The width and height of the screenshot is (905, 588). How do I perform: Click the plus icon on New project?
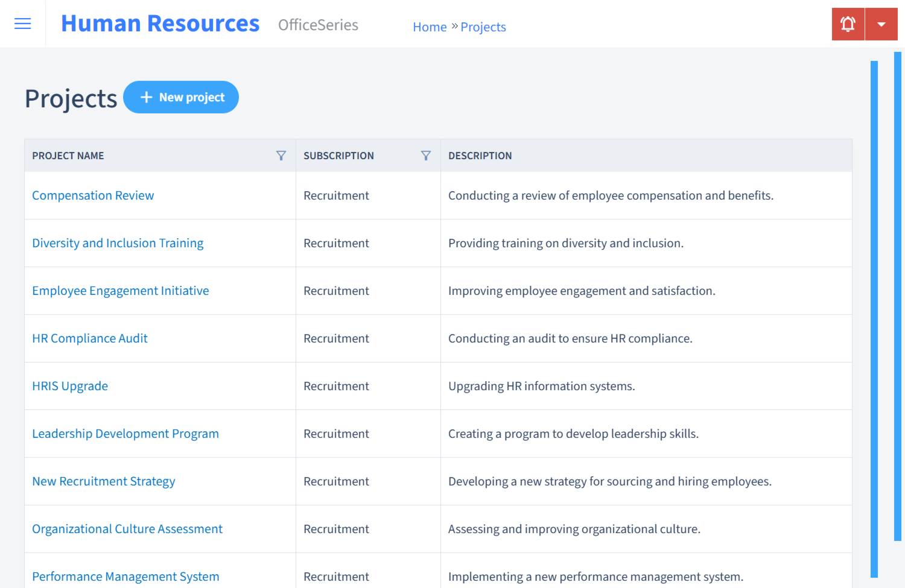coord(147,96)
